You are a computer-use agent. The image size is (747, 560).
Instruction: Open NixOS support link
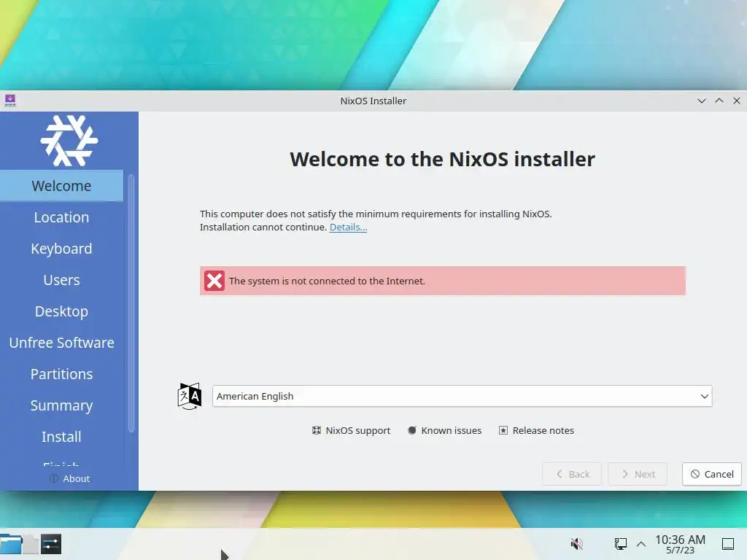351,430
